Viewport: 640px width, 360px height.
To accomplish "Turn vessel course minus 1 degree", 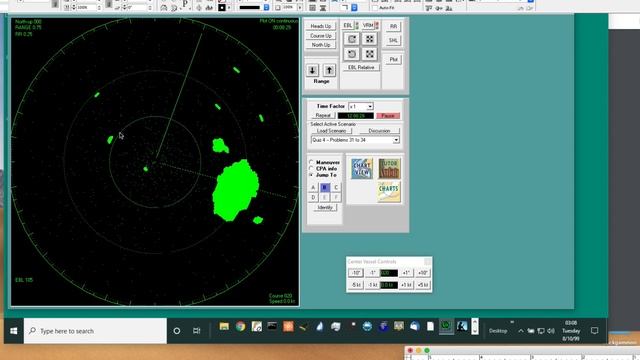I will (x=372, y=273).
